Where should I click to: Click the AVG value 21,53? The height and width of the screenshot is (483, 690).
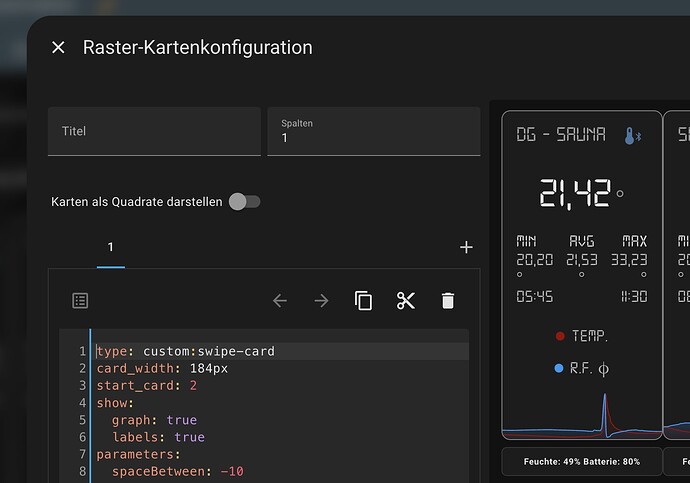[582, 260]
